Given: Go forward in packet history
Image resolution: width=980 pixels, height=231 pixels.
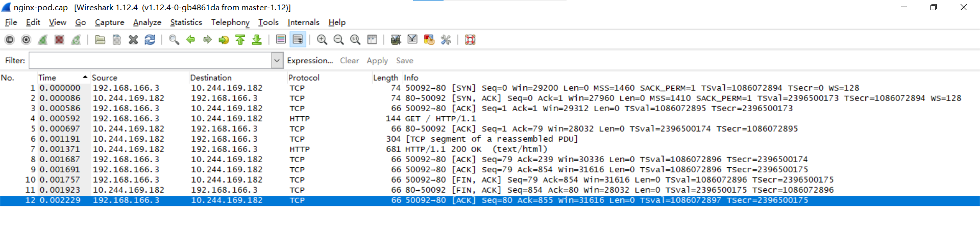Looking at the screenshot, I should click(207, 40).
